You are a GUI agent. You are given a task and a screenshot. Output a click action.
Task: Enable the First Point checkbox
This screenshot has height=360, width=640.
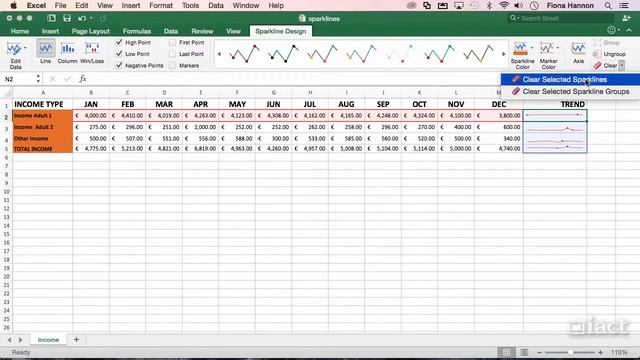[x=173, y=42]
